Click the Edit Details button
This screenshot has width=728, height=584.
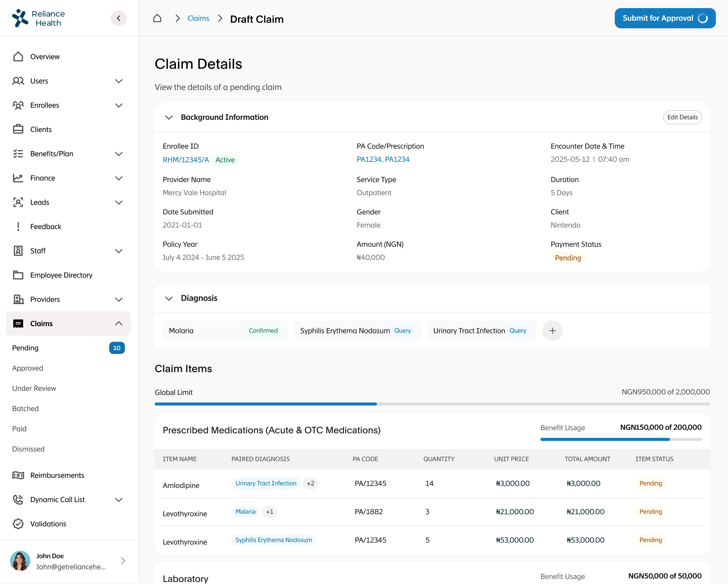coord(682,117)
